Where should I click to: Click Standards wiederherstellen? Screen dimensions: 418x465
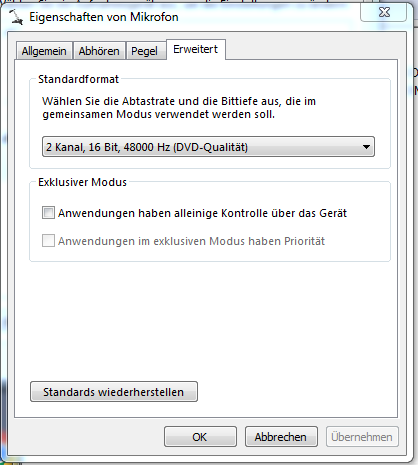coord(114,392)
